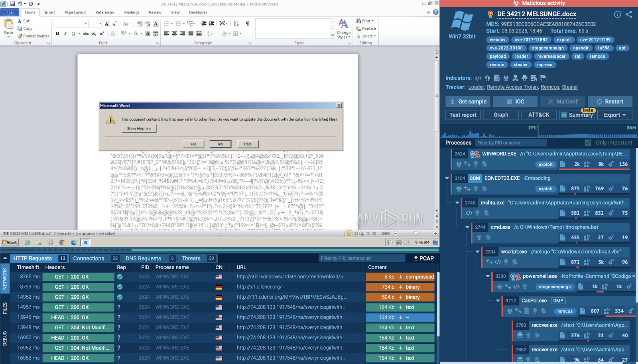Click the zoom out minus button
The height and width of the screenshot is (364, 638).
(396, 233)
